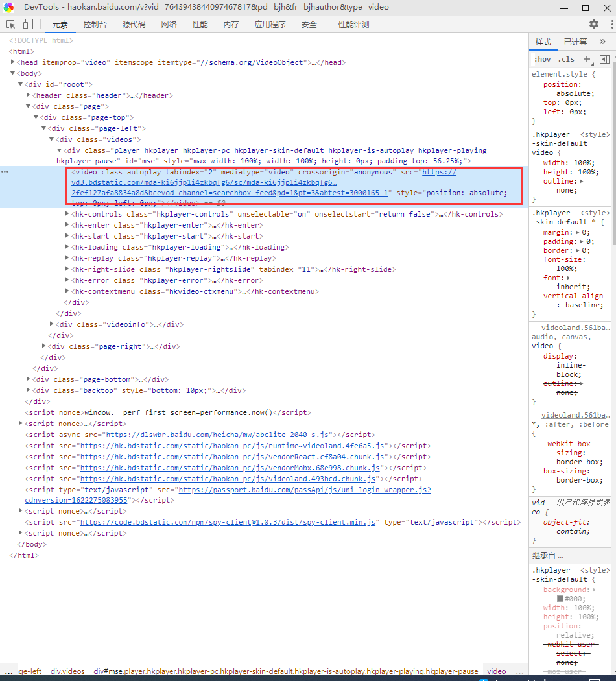The image size is (616, 681).
Task: Expand the hk-right-slide element node
Action: tap(67, 269)
